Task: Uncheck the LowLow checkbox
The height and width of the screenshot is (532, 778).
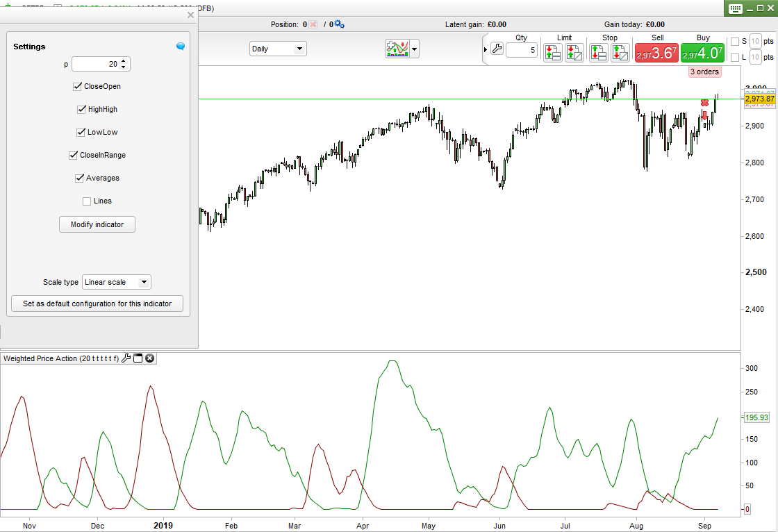Action: (81, 132)
